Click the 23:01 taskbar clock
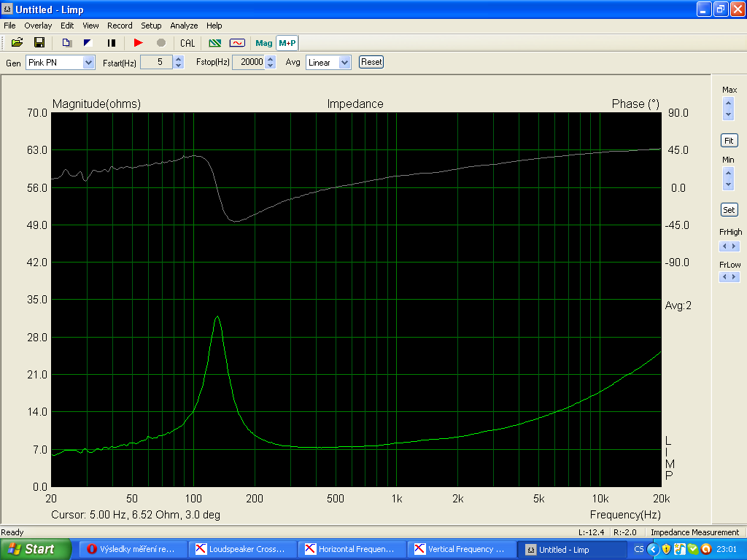747x560 pixels. [727, 550]
